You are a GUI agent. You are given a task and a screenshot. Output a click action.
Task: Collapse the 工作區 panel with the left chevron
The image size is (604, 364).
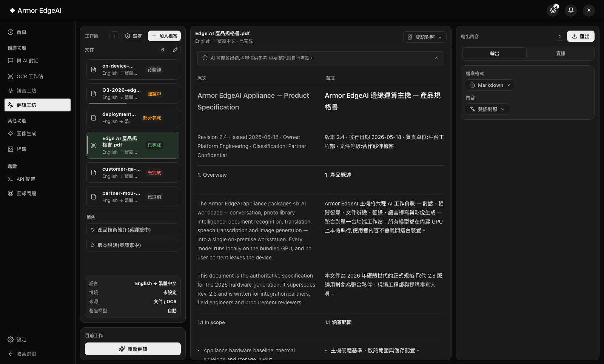click(114, 36)
